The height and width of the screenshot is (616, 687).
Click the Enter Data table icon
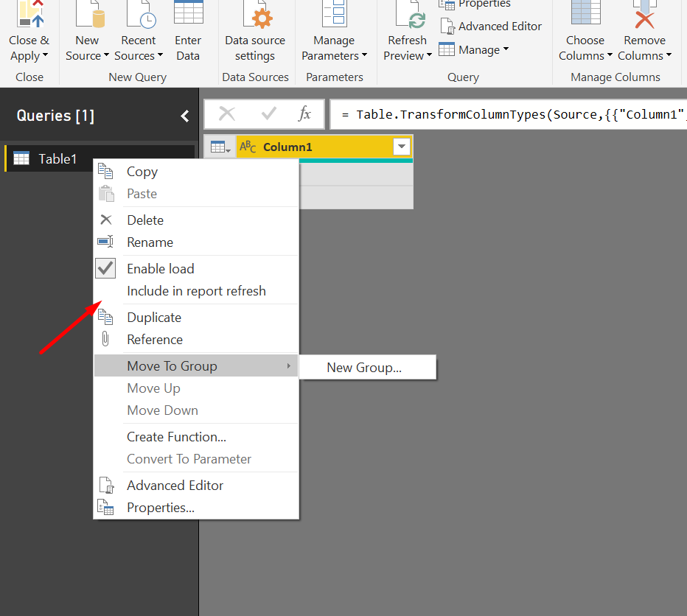click(x=189, y=13)
